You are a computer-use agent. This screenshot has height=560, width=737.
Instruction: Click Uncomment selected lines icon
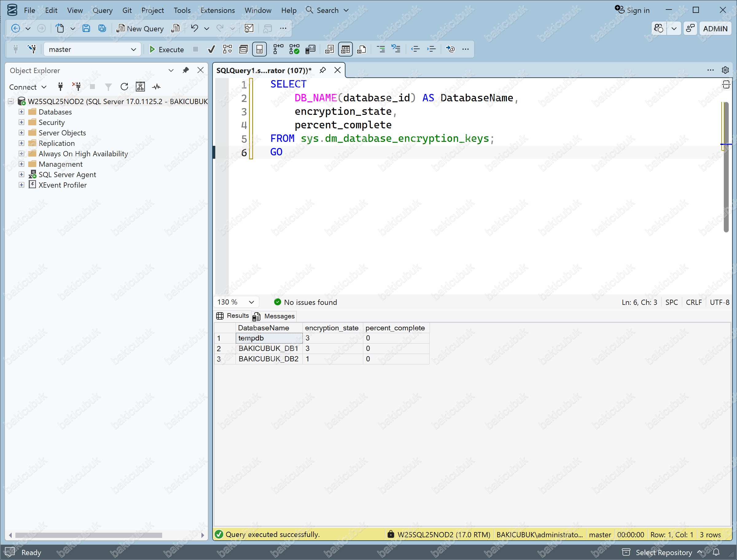point(396,49)
